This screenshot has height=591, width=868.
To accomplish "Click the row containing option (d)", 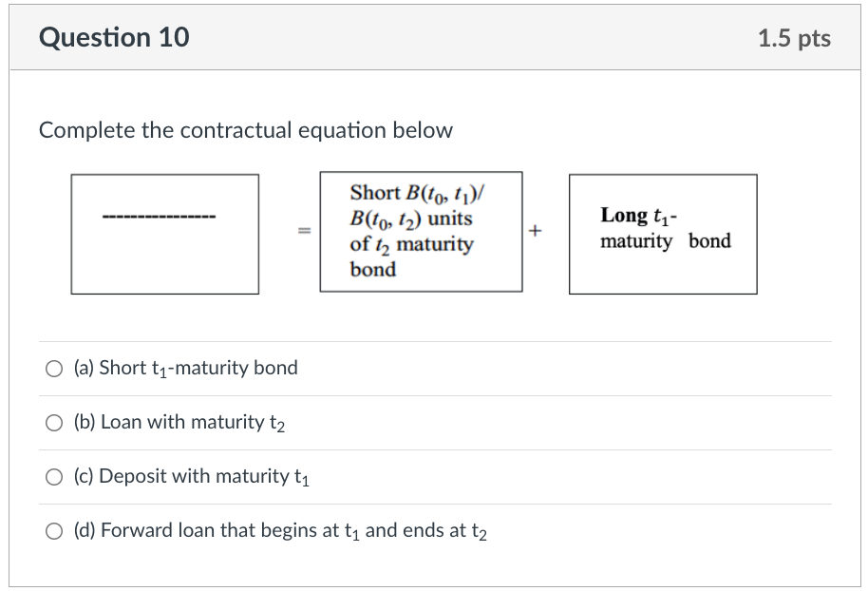I will [x=434, y=531].
